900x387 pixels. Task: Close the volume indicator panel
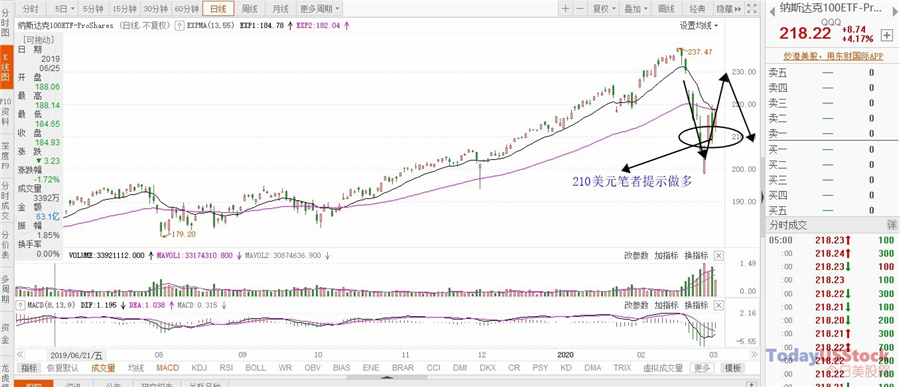(x=719, y=256)
